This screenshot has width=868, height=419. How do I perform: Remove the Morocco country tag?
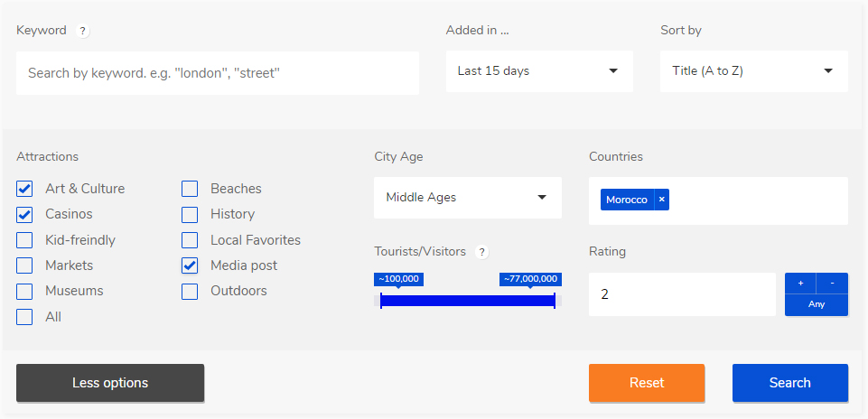tap(661, 200)
